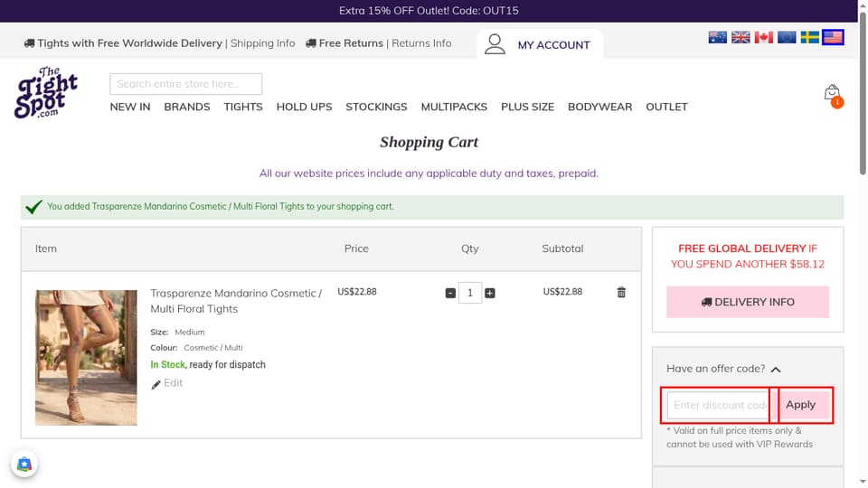Click the pencil Edit icon
The height and width of the screenshot is (488, 868).
[x=156, y=384]
